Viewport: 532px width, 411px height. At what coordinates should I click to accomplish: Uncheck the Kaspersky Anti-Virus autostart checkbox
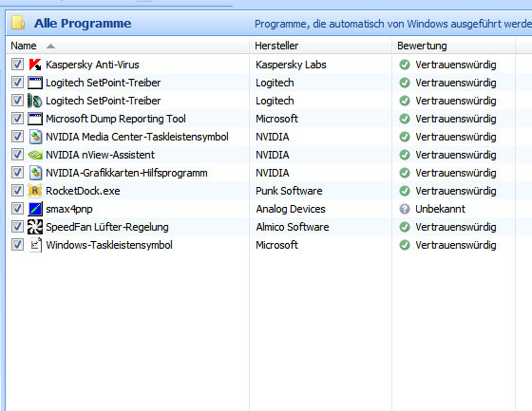pyautogui.click(x=17, y=65)
